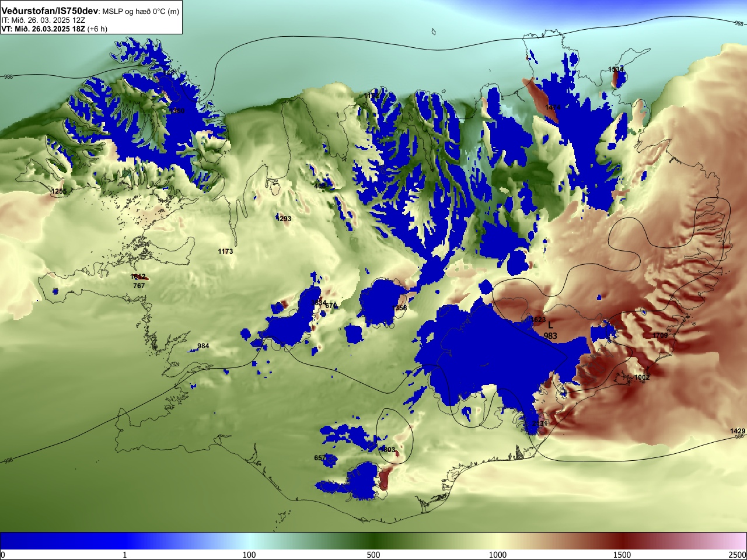This screenshot has height=560, width=747.
Task: Click the 1803 height label
Action: [388, 450]
